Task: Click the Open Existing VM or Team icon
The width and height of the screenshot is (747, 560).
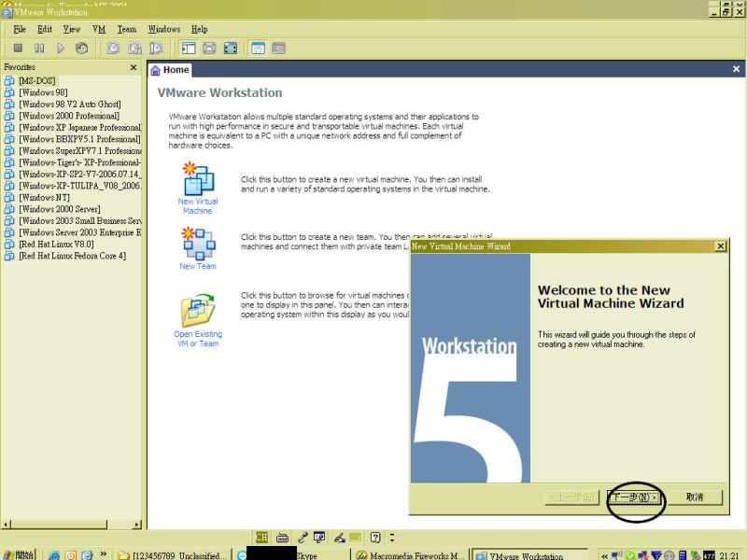Action: [198, 310]
